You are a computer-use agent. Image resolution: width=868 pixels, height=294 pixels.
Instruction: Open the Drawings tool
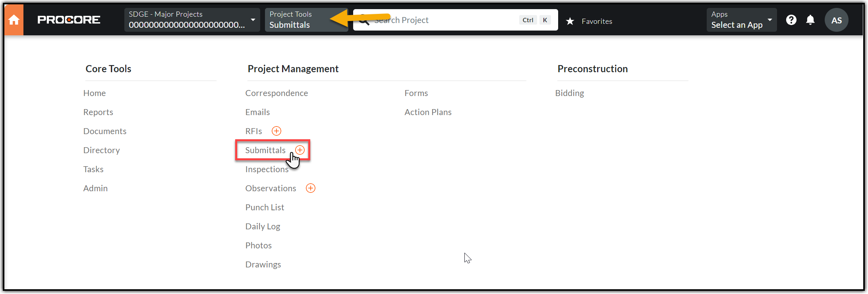click(263, 265)
